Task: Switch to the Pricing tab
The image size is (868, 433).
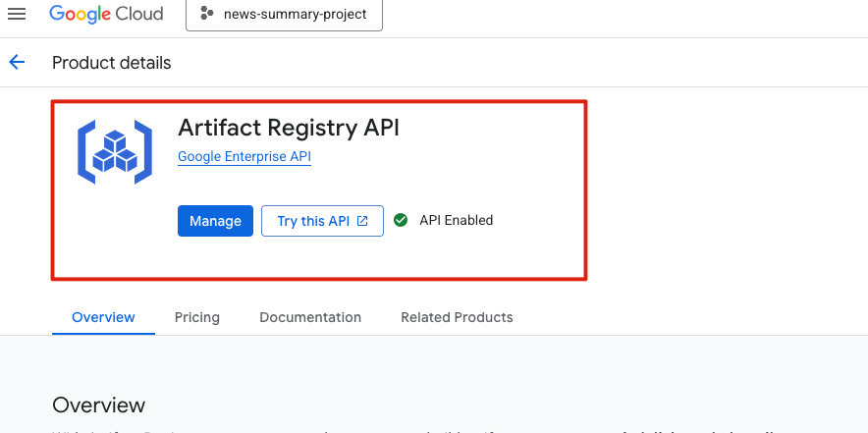Action: click(x=197, y=317)
